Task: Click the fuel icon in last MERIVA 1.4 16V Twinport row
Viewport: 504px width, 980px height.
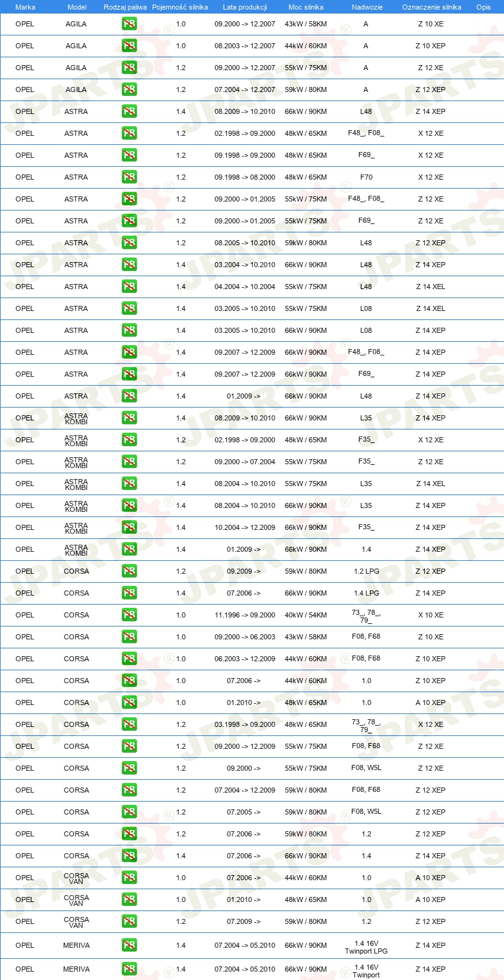Action: 129,969
